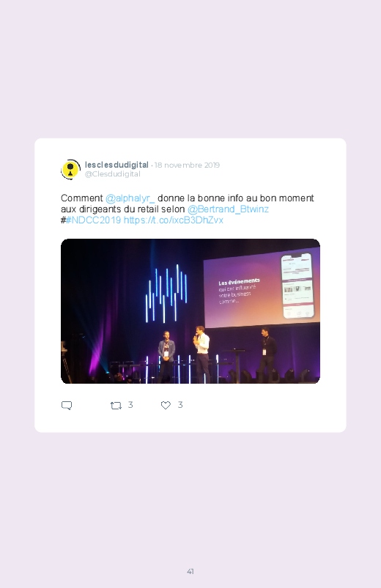This screenshot has width=381, height=588.
Task: Click the retweet count of 3
Action: click(x=130, y=405)
